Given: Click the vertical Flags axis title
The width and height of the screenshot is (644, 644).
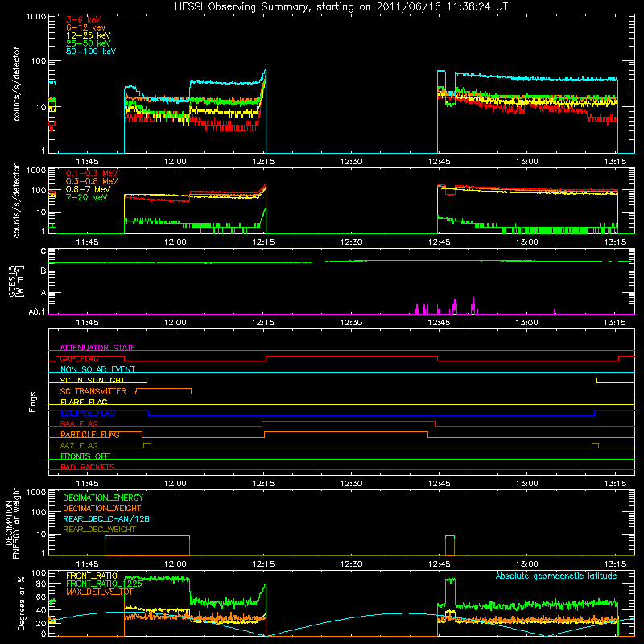Looking at the screenshot, I should click(33, 402).
